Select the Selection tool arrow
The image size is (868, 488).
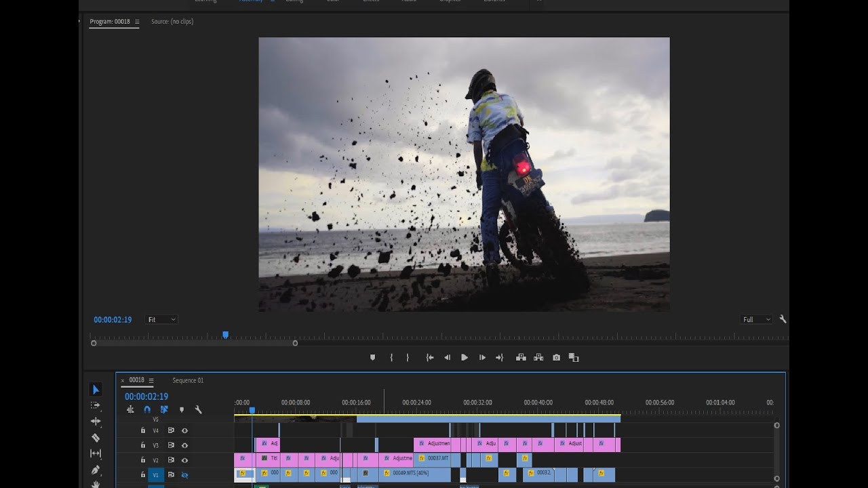(x=96, y=390)
